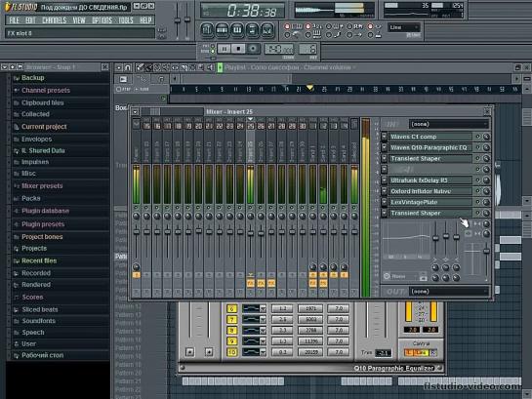Viewport: 532px width, 399px height.
Task: Click the playlist draw pencil tool
Action: [x=140, y=67]
